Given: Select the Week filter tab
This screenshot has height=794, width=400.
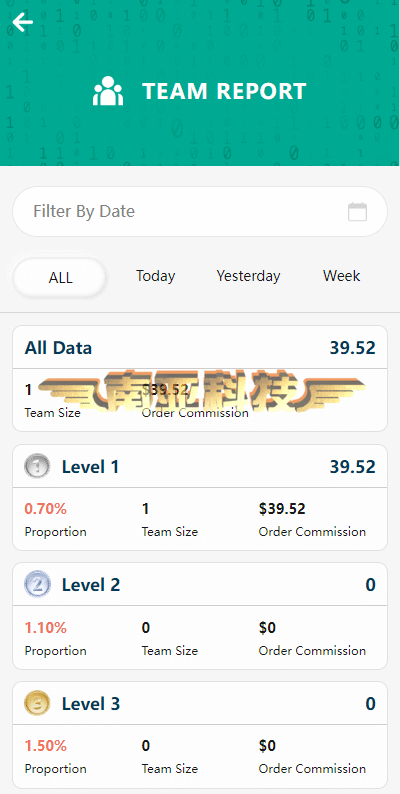Looking at the screenshot, I should [342, 276].
